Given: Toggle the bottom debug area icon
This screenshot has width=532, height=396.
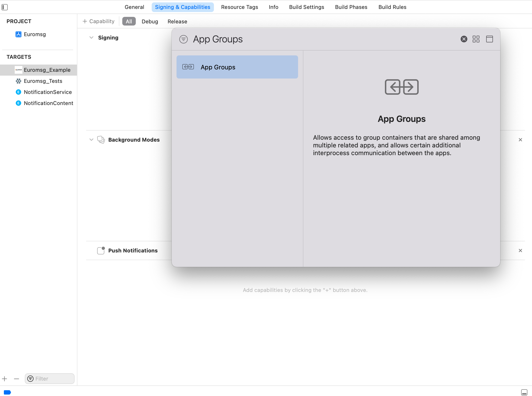Looking at the screenshot, I should click(x=524, y=392).
